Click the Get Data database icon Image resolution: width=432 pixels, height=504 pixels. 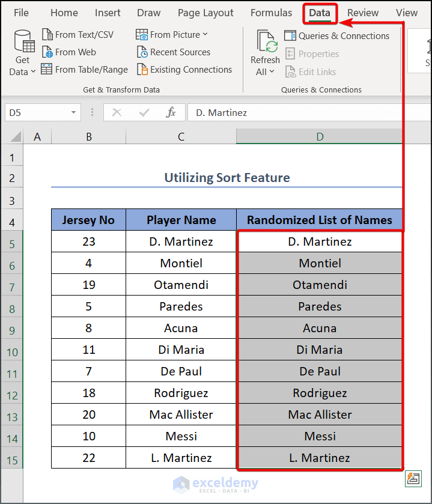tap(25, 41)
